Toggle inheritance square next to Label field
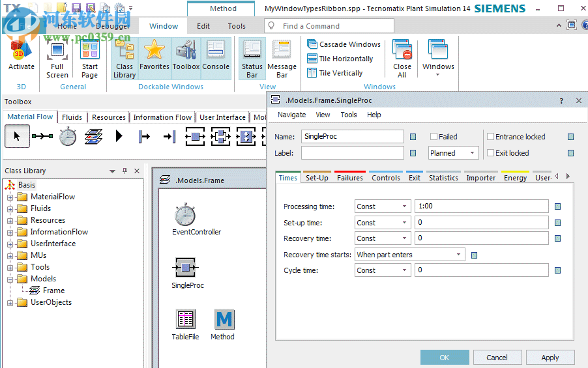Image resolution: width=588 pixels, height=368 pixels. tap(413, 153)
